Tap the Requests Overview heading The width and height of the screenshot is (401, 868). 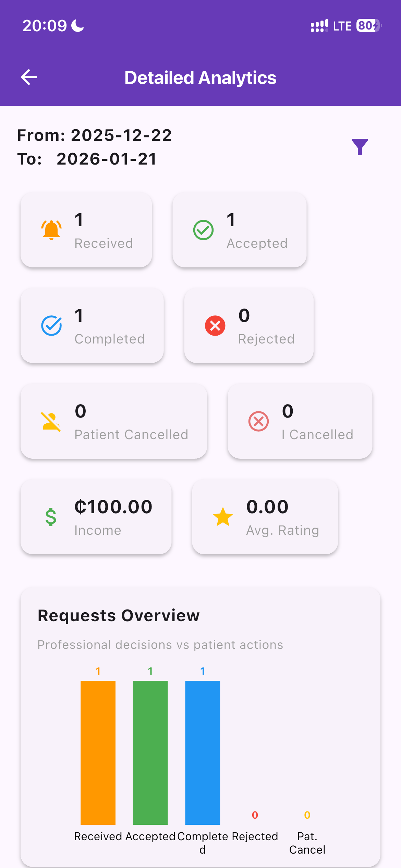[119, 615]
